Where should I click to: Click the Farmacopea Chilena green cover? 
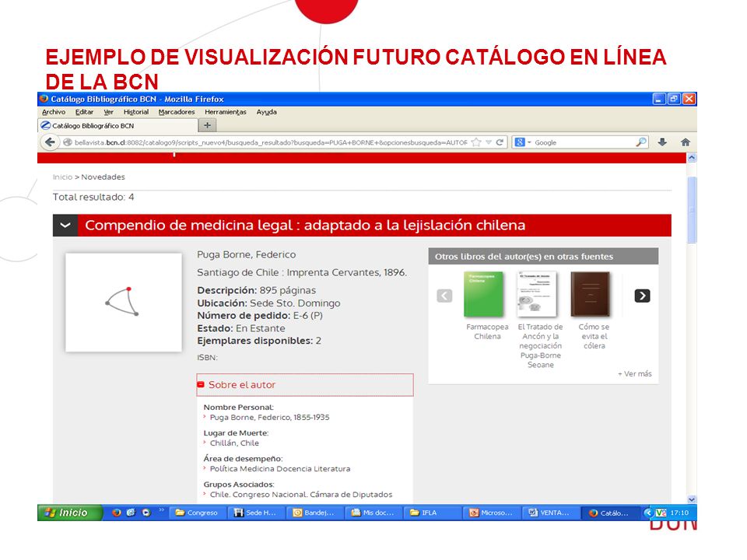pos(483,294)
